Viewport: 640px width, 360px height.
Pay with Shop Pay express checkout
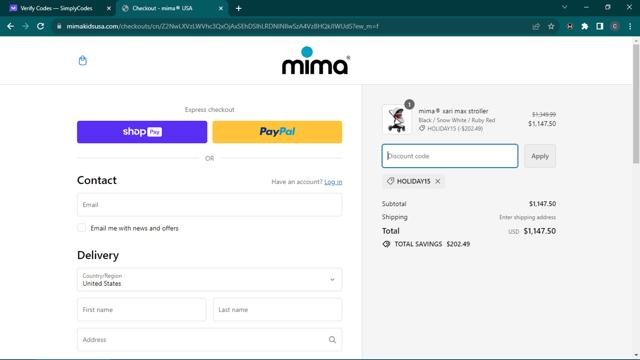tap(142, 132)
